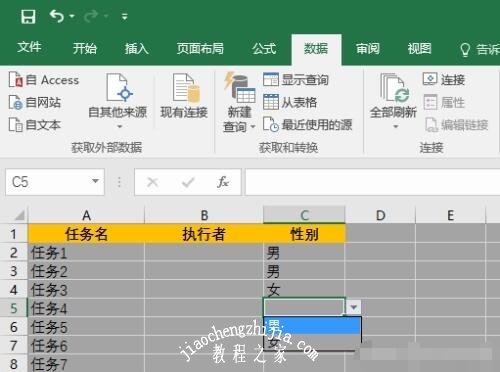Open 自其他来源 data sources menu

point(118,102)
